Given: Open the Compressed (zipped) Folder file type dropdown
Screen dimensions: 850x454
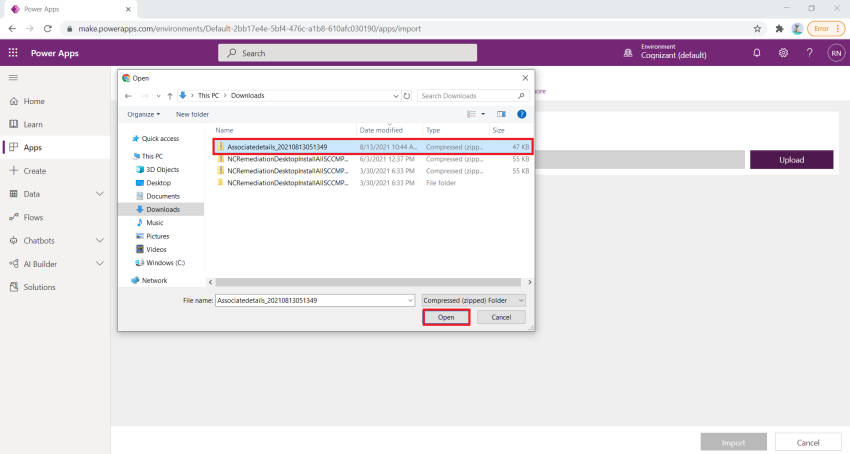Looking at the screenshot, I should click(474, 300).
